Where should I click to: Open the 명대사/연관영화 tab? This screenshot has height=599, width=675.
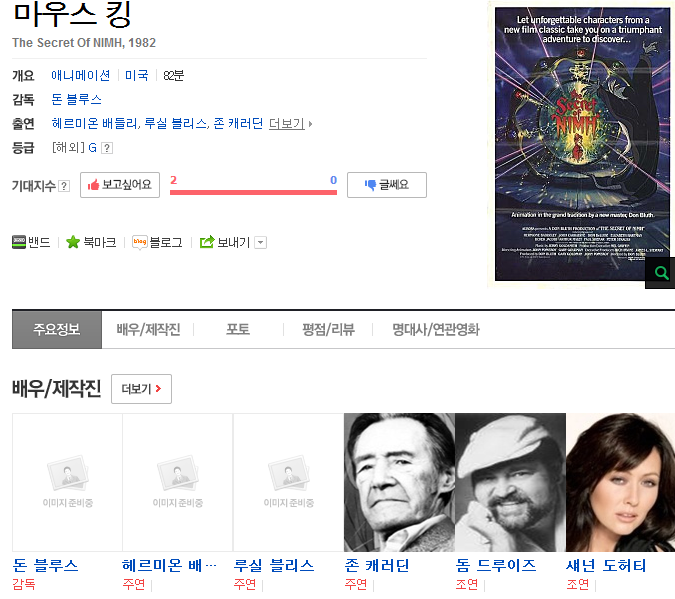tap(436, 329)
